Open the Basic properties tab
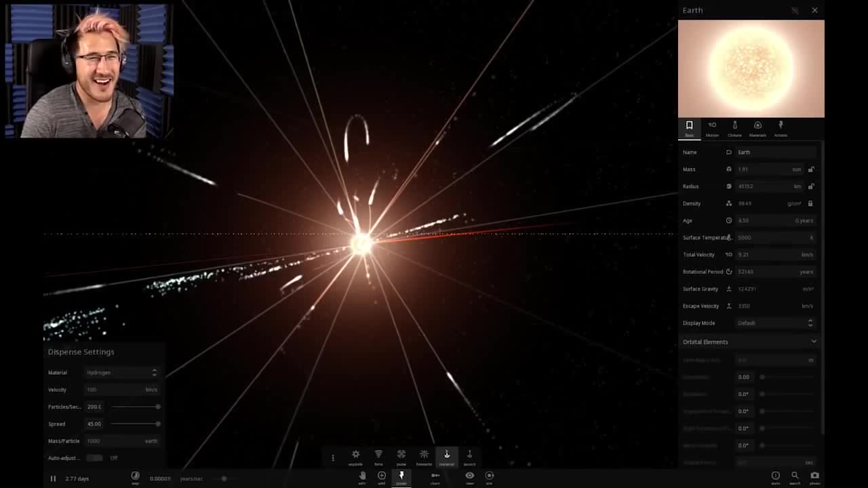The height and width of the screenshot is (488, 868). [689, 129]
